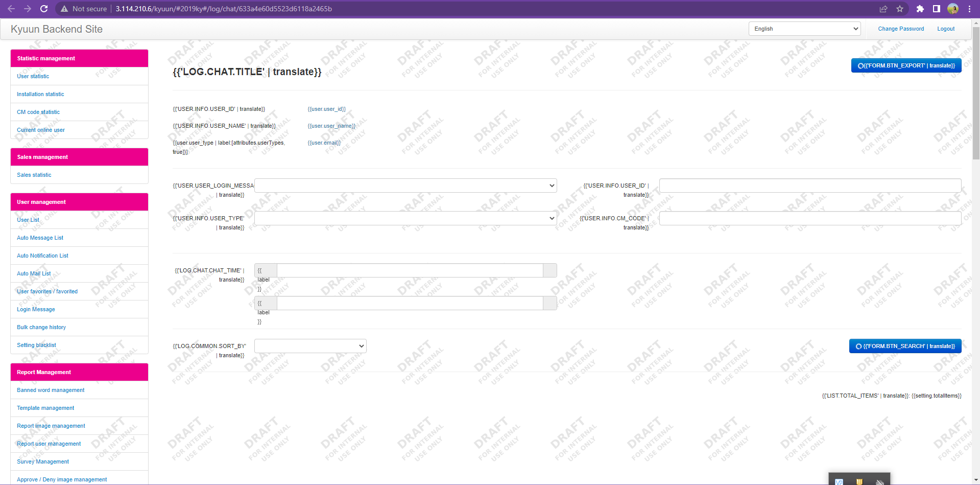980x485 pixels.
Task: Expand the USER_LOGIN_MESSAGE dropdown
Action: (x=405, y=186)
